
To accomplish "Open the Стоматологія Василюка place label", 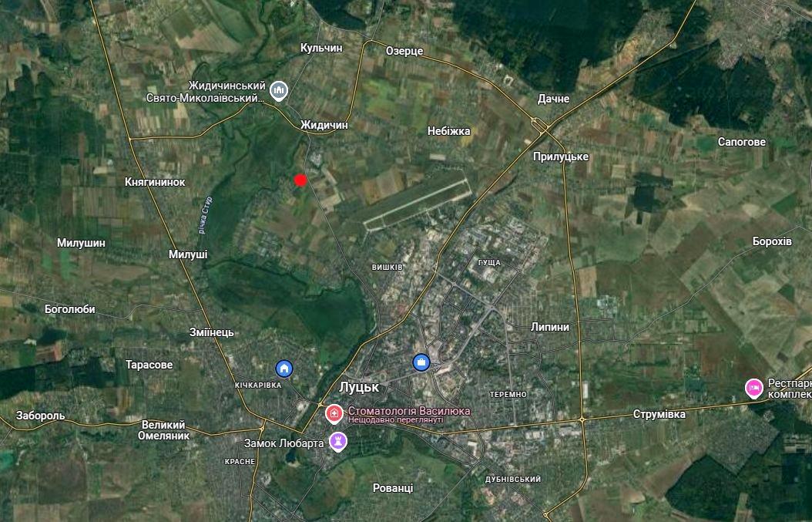I will pyautogui.click(x=409, y=411).
